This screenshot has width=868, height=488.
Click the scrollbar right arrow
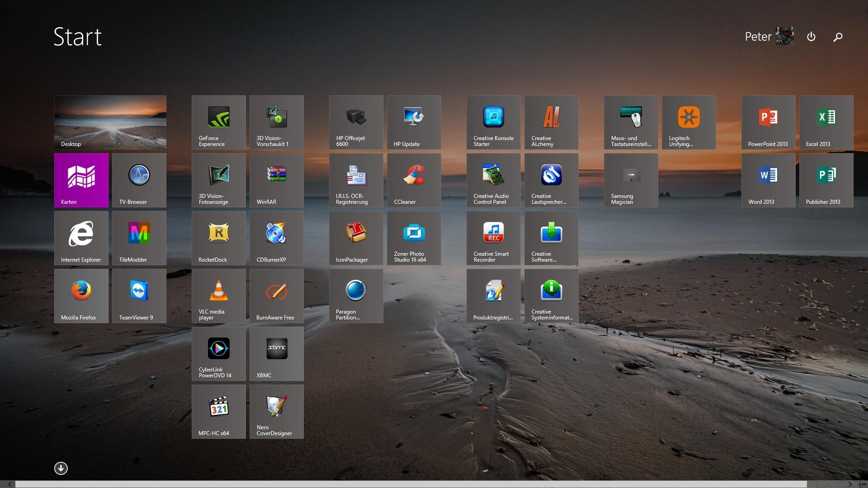point(850,484)
